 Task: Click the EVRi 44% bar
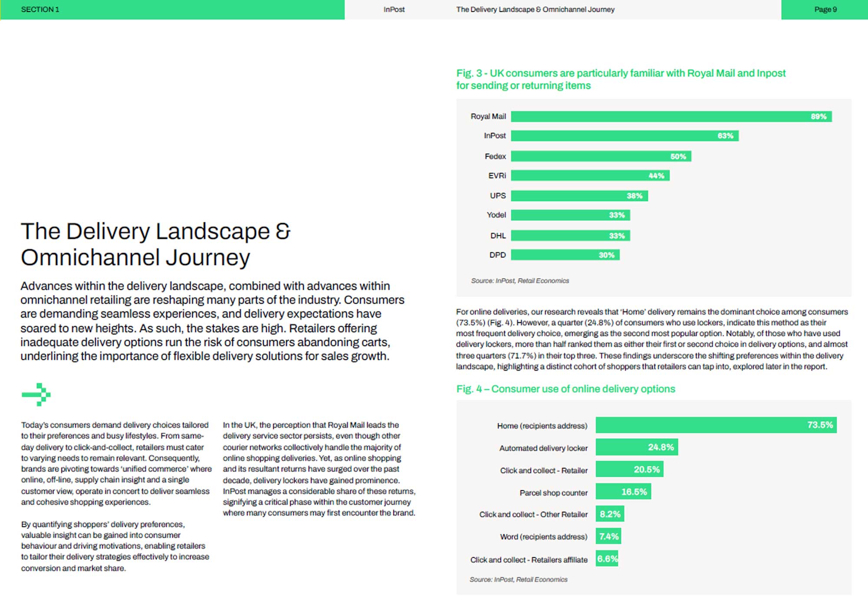pyautogui.click(x=590, y=176)
